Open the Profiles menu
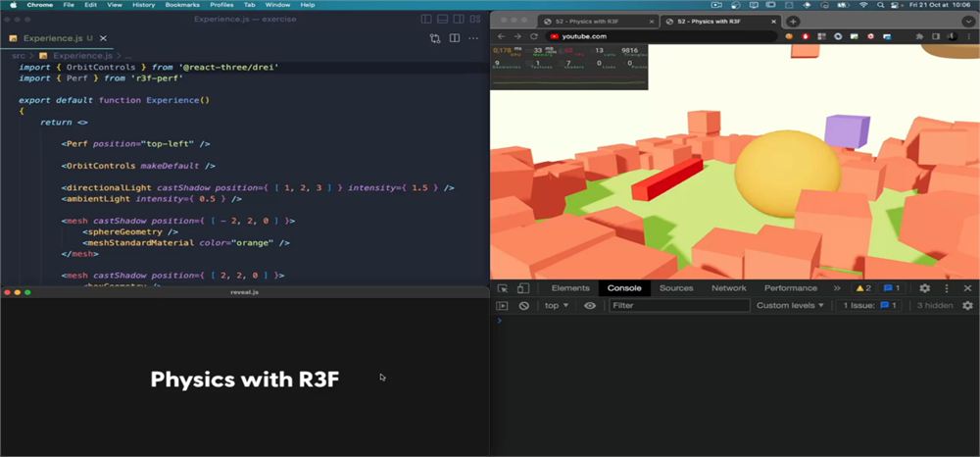The height and width of the screenshot is (457, 980). tap(221, 5)
